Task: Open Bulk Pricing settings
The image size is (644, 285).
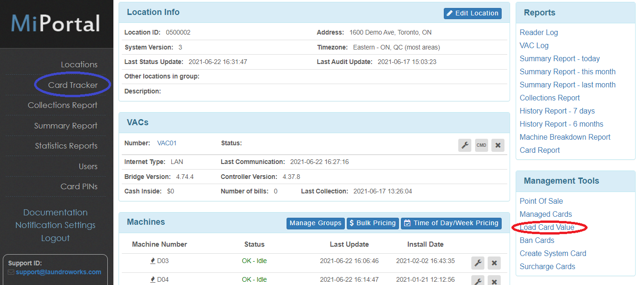Action: [372, 223]
